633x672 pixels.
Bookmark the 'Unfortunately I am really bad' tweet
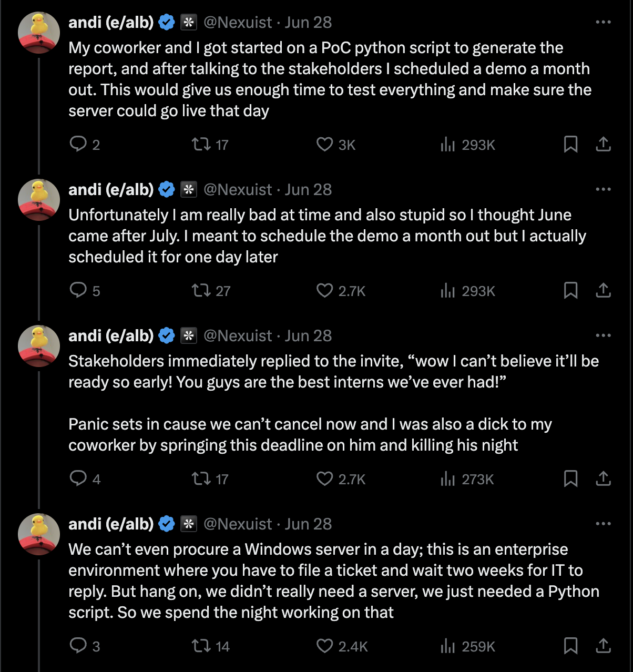[570, 290]
